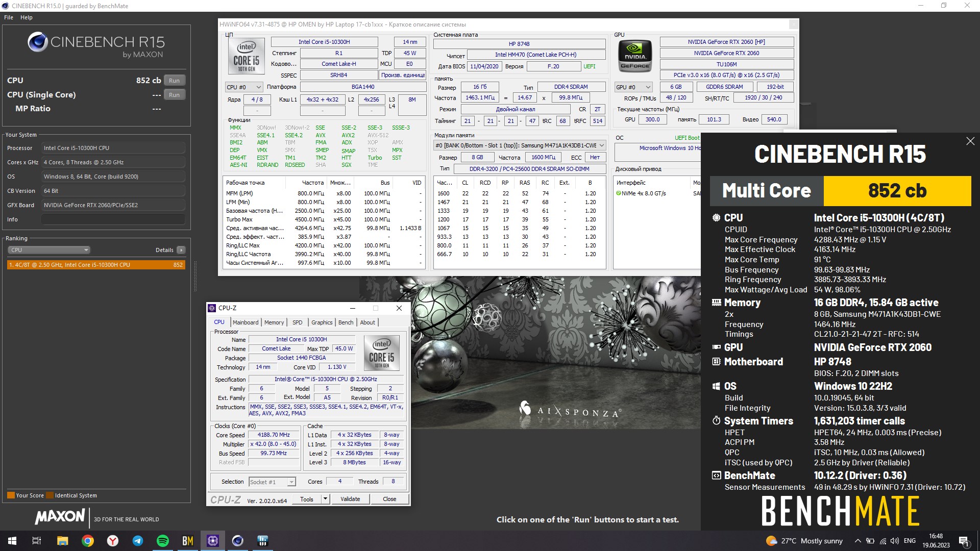980x551 pixels.
Task: Open the File menu in Cinebench
Action: pos(9,17)
